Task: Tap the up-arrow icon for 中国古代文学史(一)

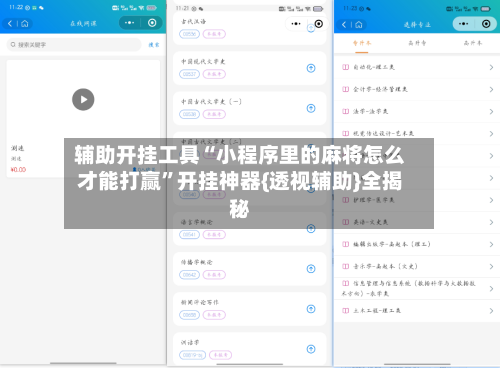Action: [x=311, y=108]
